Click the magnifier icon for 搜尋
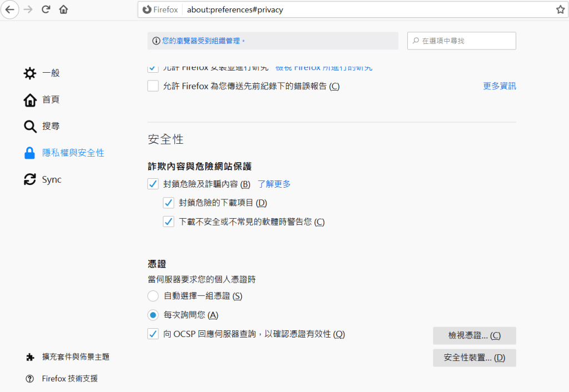 (x=30, y=127)
